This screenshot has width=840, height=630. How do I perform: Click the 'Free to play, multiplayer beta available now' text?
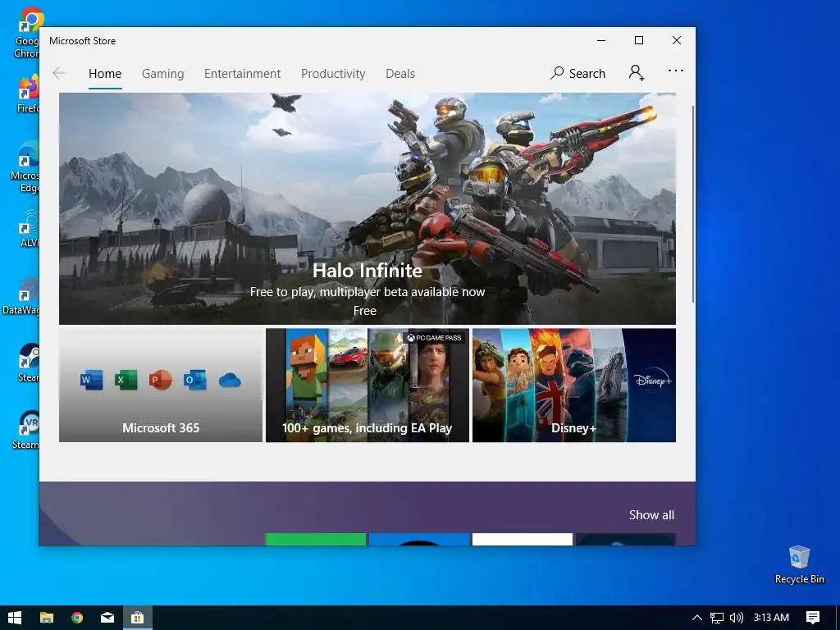click(x=367, y=292)
